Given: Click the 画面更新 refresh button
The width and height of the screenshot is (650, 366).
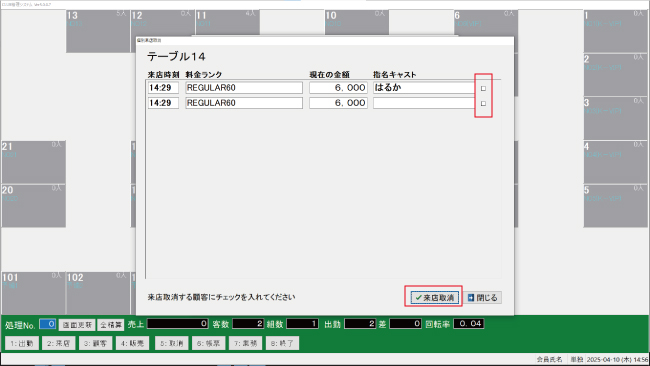Looking at the screenshot, I should click(x=77, y=325).
